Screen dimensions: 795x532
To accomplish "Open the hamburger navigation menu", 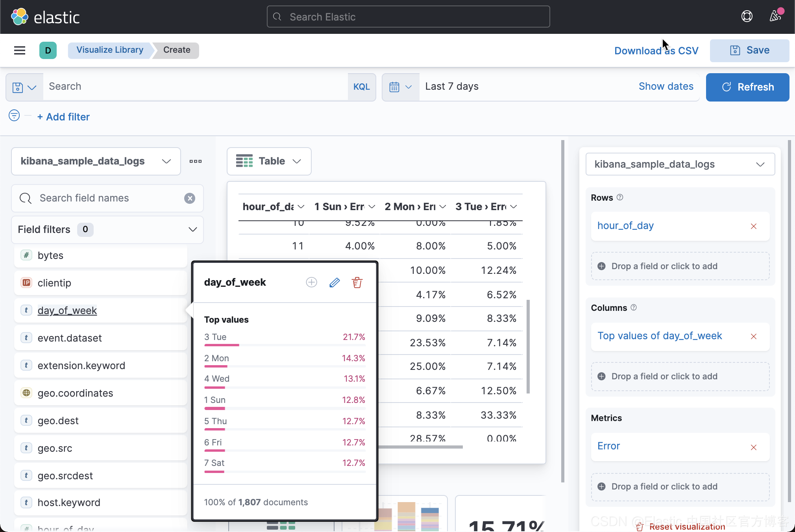I will (20, 50).
